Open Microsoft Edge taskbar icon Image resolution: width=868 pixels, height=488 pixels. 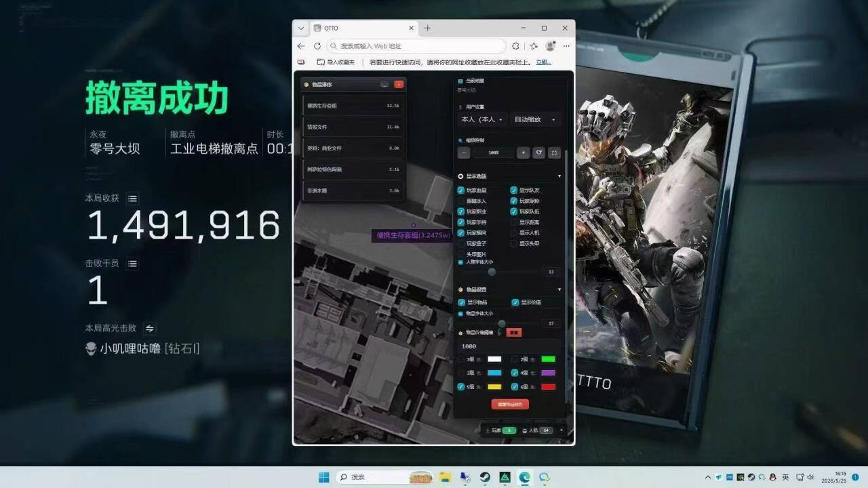pos(524,477)
